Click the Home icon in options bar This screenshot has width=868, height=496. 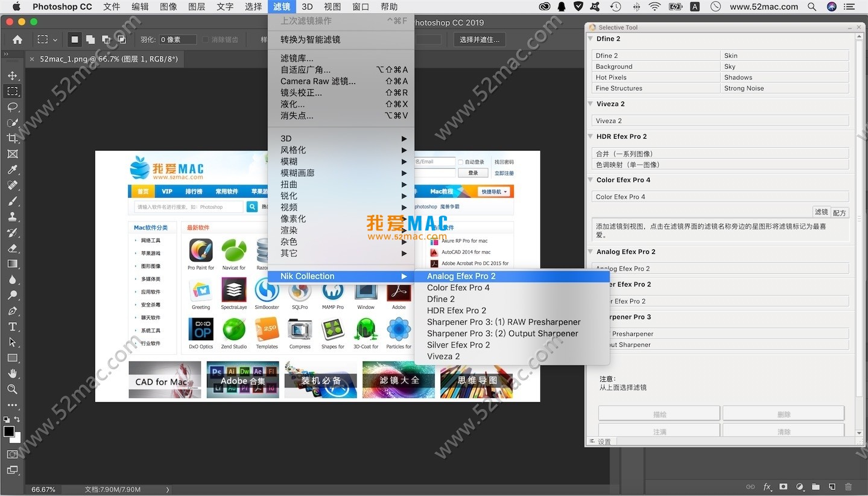click(17, 40)
